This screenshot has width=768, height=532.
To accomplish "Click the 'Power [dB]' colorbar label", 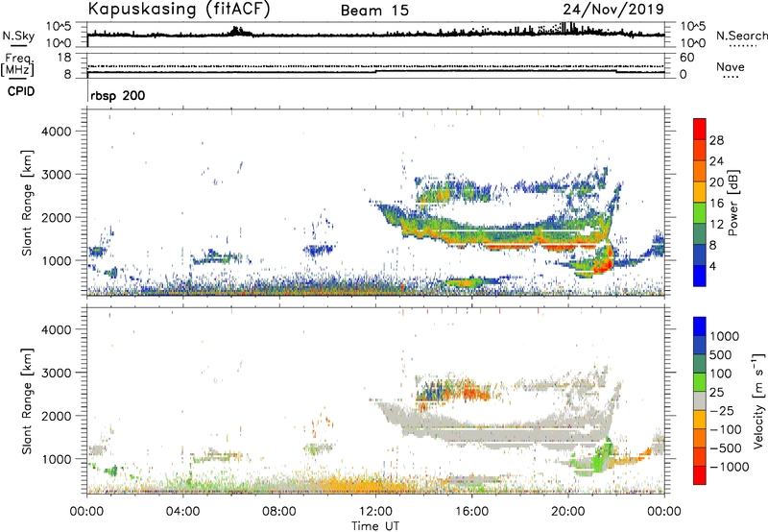I will coord(732,203).
